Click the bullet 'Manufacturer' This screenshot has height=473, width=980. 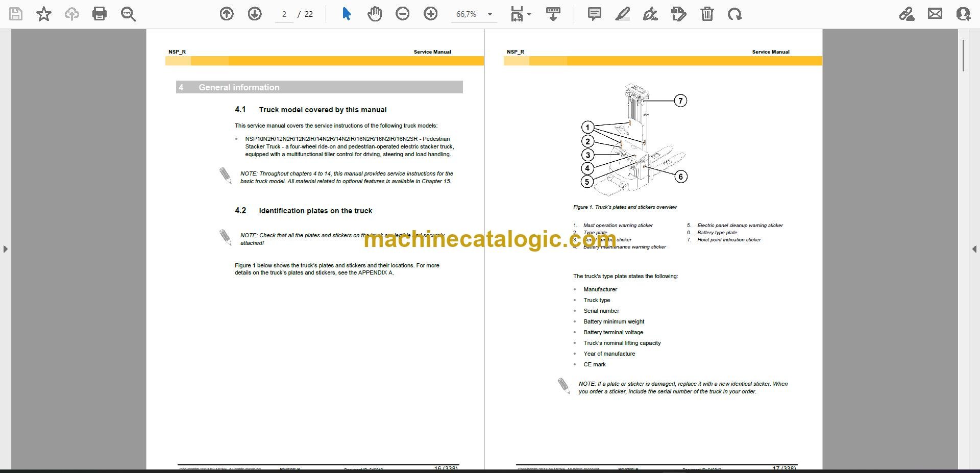click(x=600, y=289)
